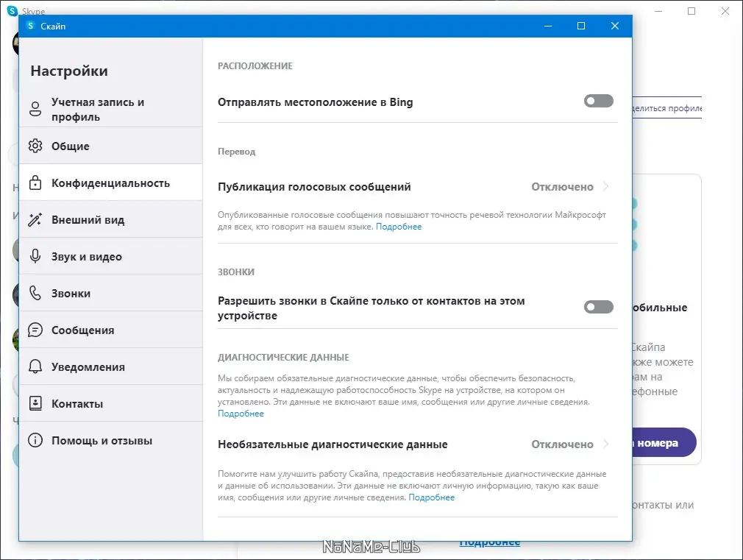Click the purple номера button in background Skype window

tap(664, 443)
